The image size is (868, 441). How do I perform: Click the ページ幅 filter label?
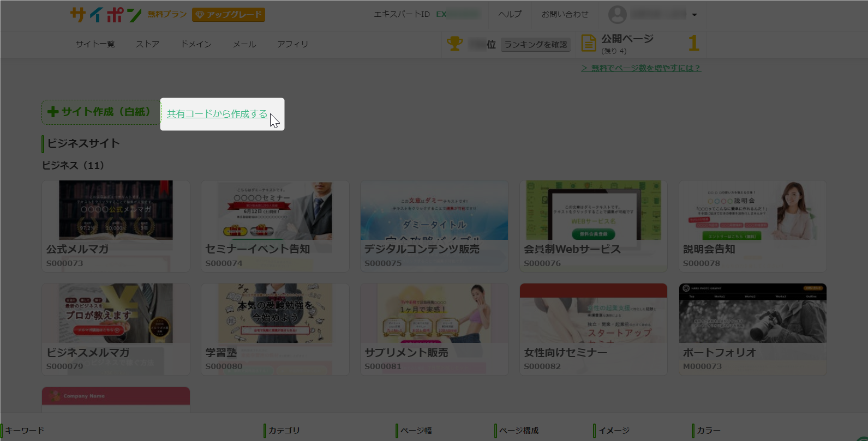[x=416, y=431]
